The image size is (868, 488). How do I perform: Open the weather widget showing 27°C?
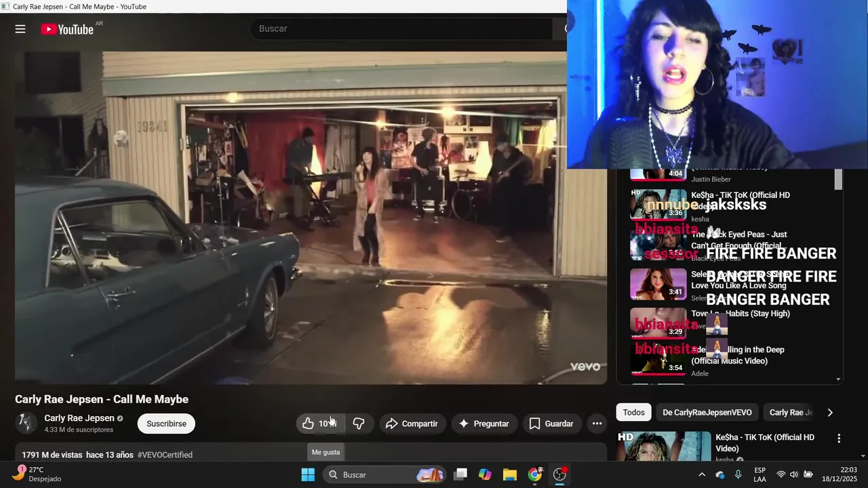point(37,474)
